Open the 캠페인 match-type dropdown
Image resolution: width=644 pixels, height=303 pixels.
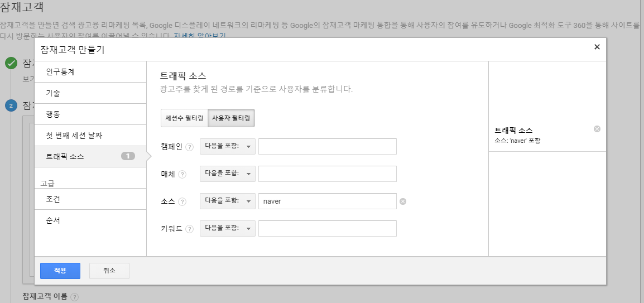pos(228,147)
